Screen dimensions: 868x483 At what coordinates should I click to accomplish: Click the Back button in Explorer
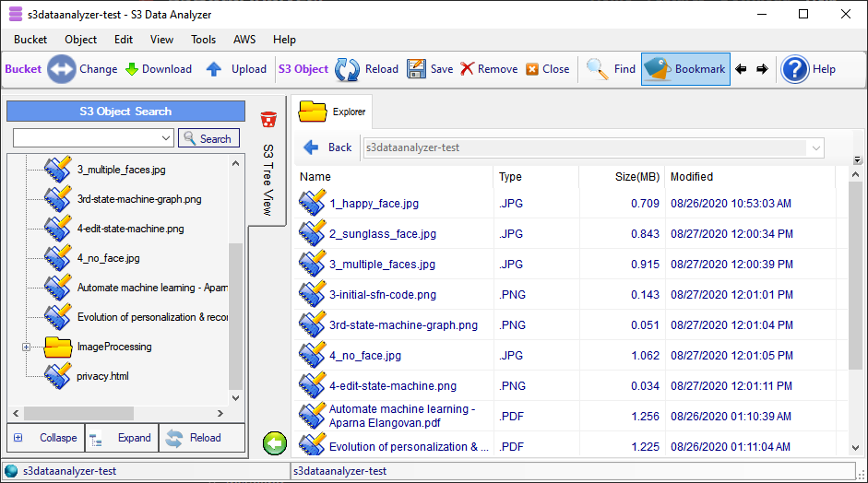tap(327, 147)
